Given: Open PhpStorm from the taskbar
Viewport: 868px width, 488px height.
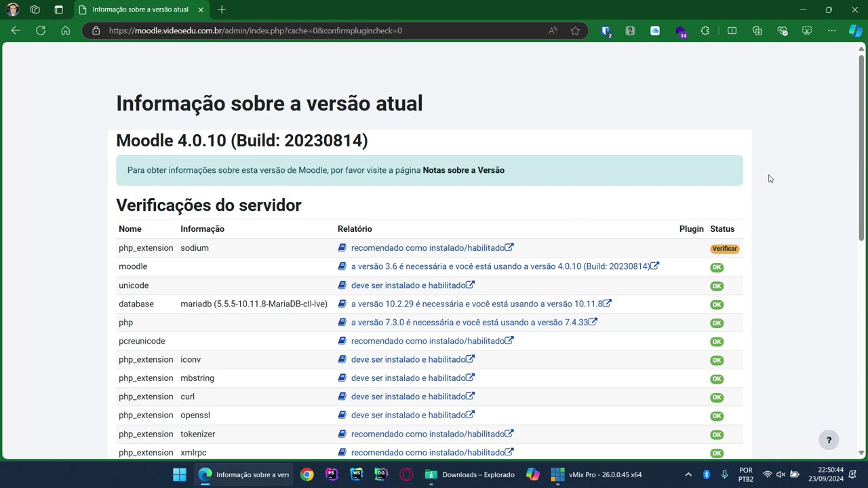Looking at the screenshot, I should 332,474.
